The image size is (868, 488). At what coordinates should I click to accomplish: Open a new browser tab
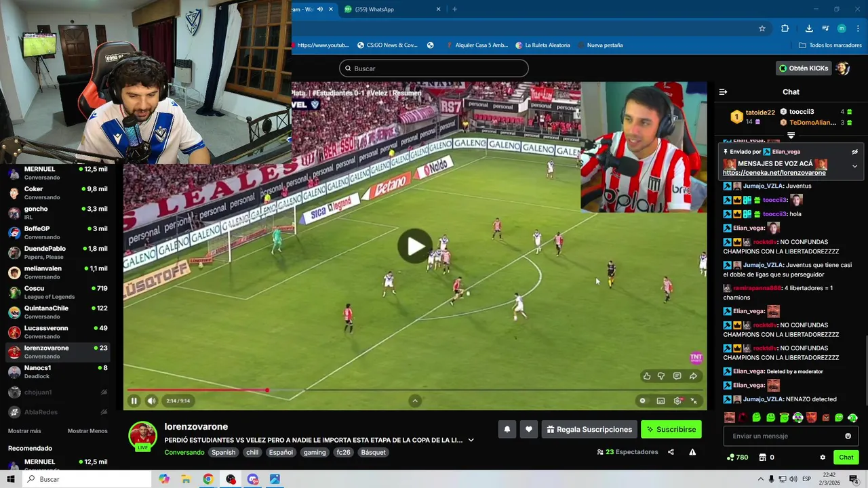[454, 9]
